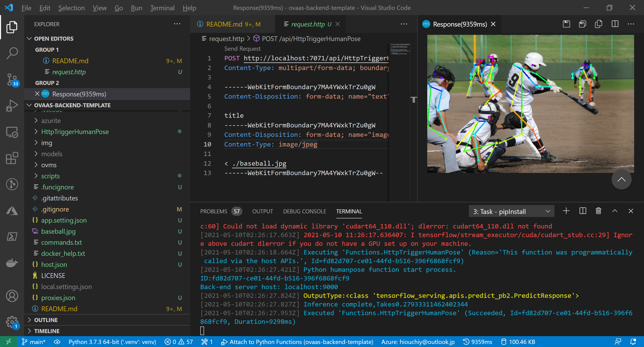644x347 pixels.
Task: Switch to the DEBUG CONSOLE tab
Action: 304,211
